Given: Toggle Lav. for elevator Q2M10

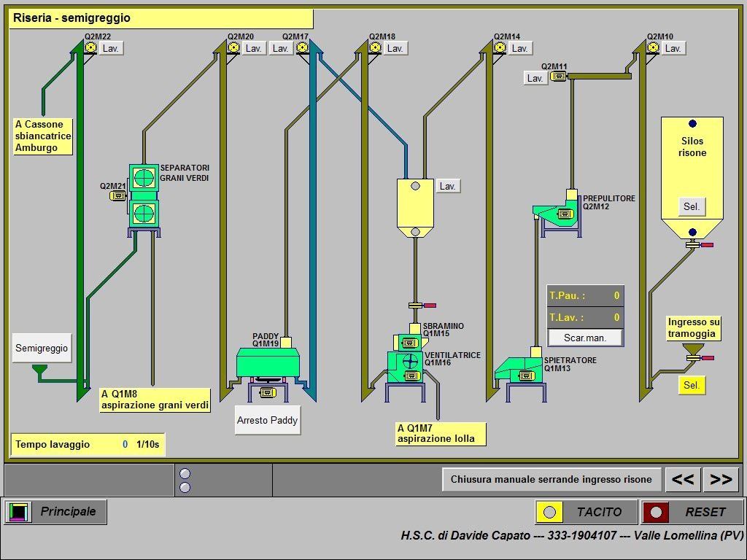Looking at the screenshot, I should 673,48.
